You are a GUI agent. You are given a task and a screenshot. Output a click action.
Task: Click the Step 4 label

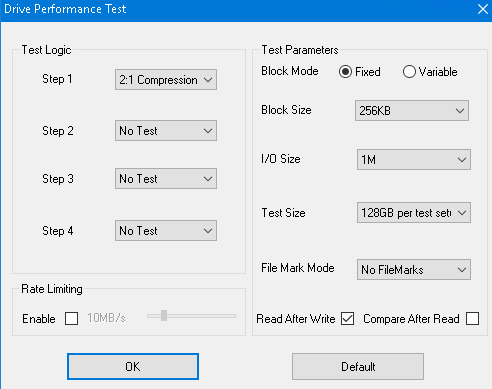pos(58,231)
